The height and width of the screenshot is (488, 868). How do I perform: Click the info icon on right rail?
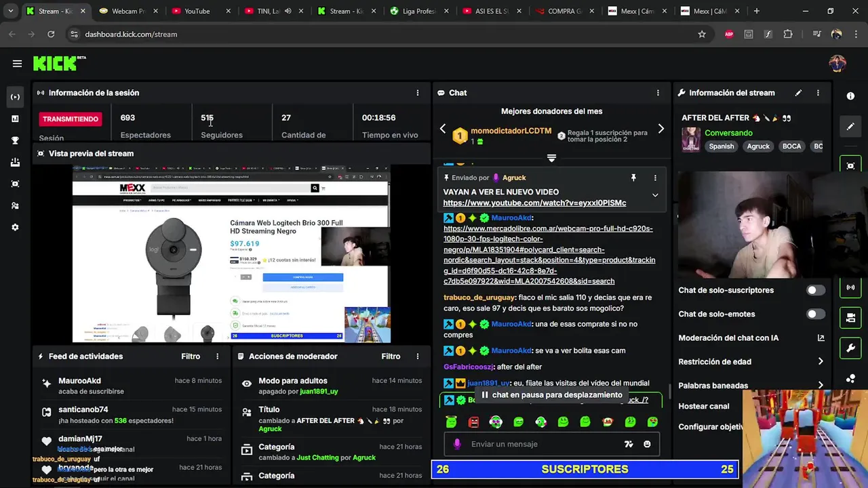click(850, 97)
